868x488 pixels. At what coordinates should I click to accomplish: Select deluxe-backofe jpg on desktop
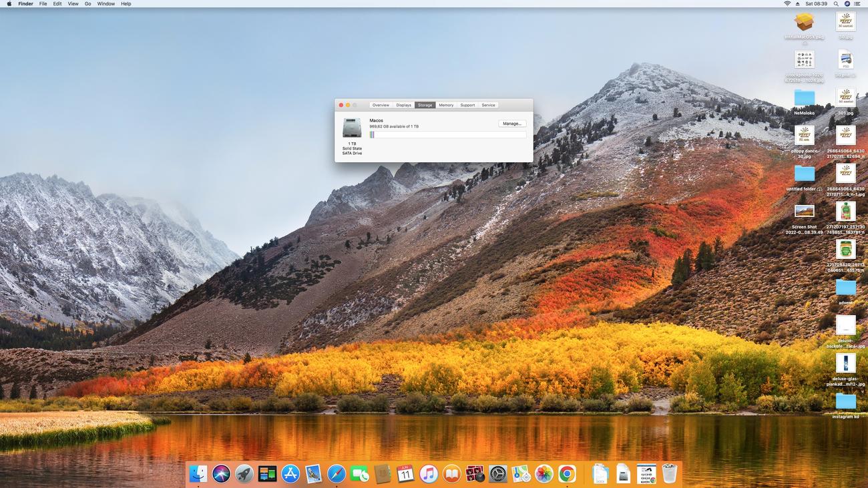coord(845,324)
